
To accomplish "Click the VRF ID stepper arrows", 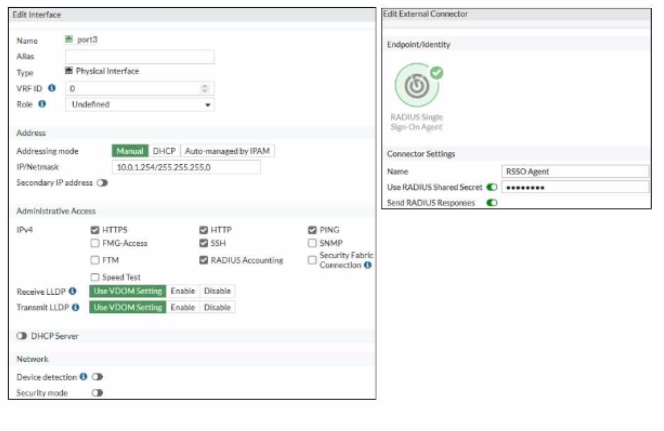I will [205, 88].
